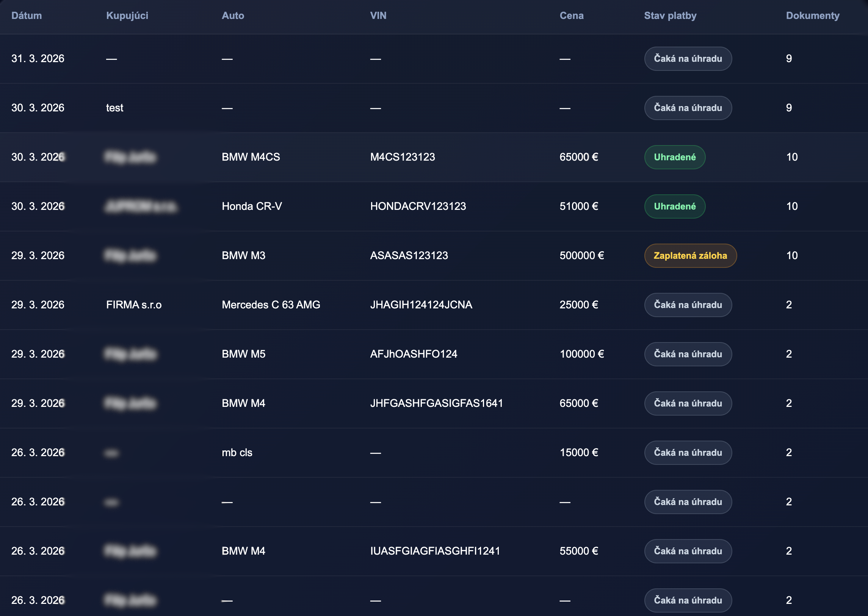Open the BMW M5 sale entry

tap(243, 354)
